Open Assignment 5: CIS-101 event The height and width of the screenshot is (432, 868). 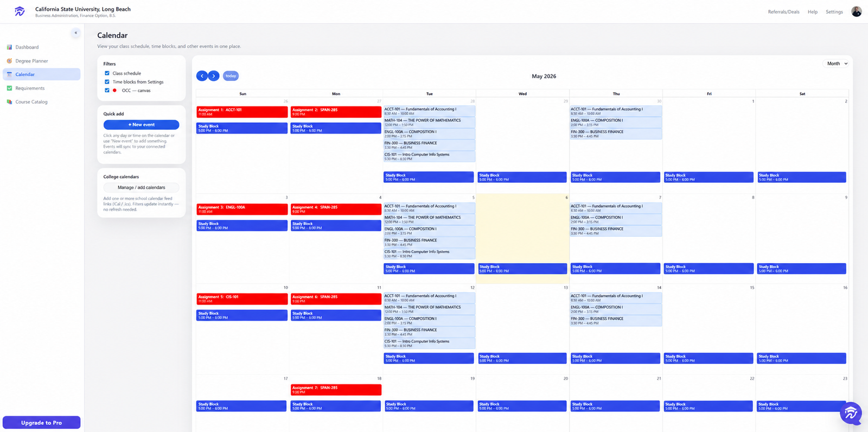(x=242, y=299)
